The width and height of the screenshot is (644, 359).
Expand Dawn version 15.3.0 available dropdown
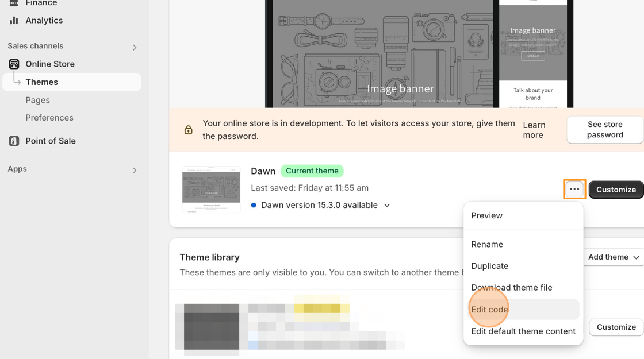click(x=387, y=205)
